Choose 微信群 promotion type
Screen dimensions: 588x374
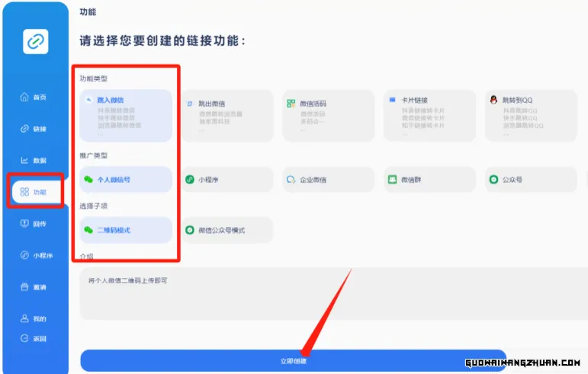[429, 179]
